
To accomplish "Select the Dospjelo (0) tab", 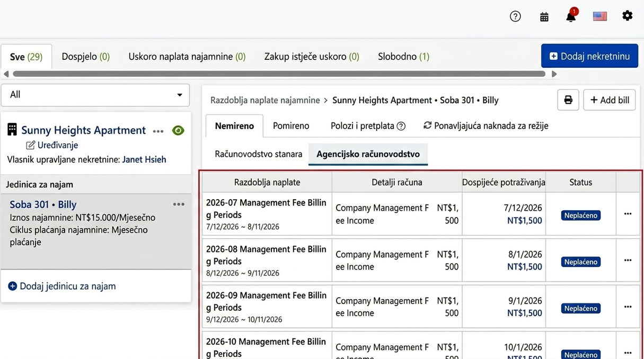I will pos(86,57).
